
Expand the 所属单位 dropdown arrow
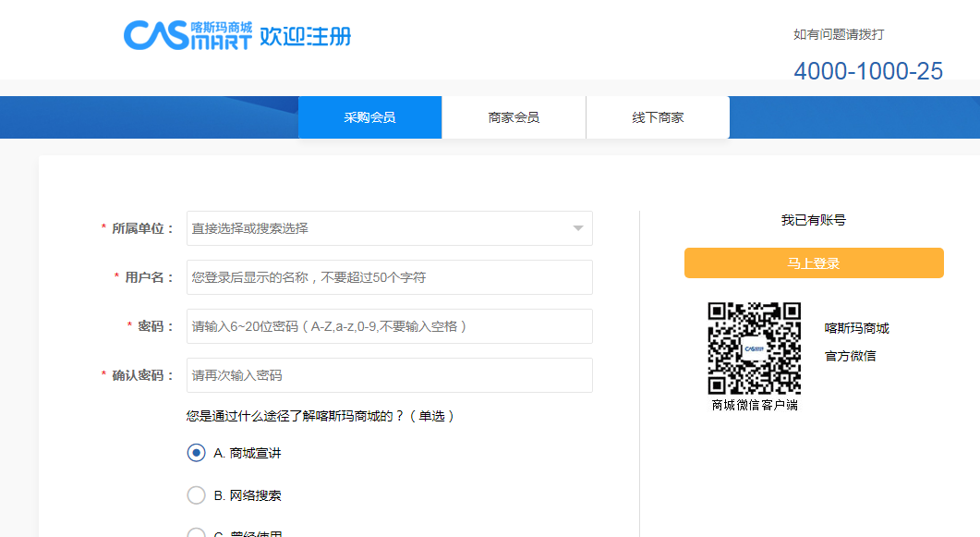[577, 228]
